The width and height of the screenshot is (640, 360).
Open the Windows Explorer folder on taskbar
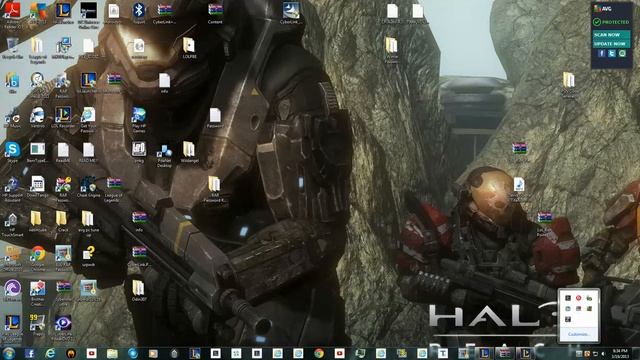tap(112, 353)
